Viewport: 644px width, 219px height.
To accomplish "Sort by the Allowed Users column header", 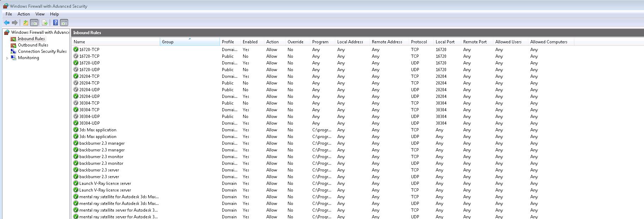I will pyautogui.click(x=511, y=42).
